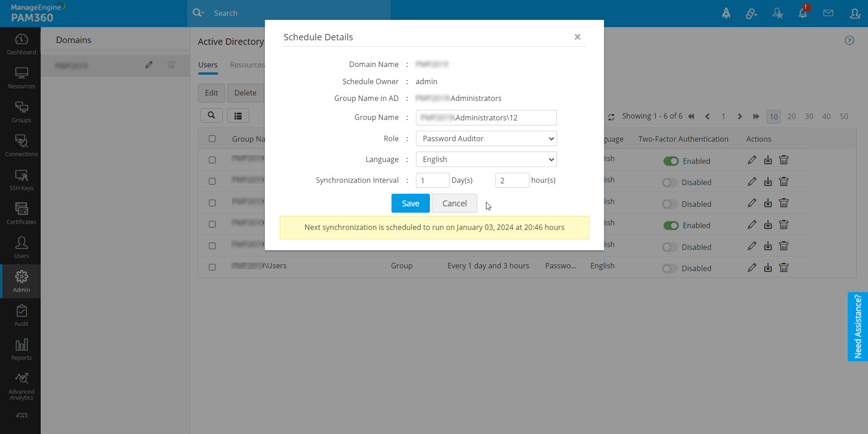Switch to the Resources tab
The height and width of the screenshot is (434, 868).
coord(247,65)
